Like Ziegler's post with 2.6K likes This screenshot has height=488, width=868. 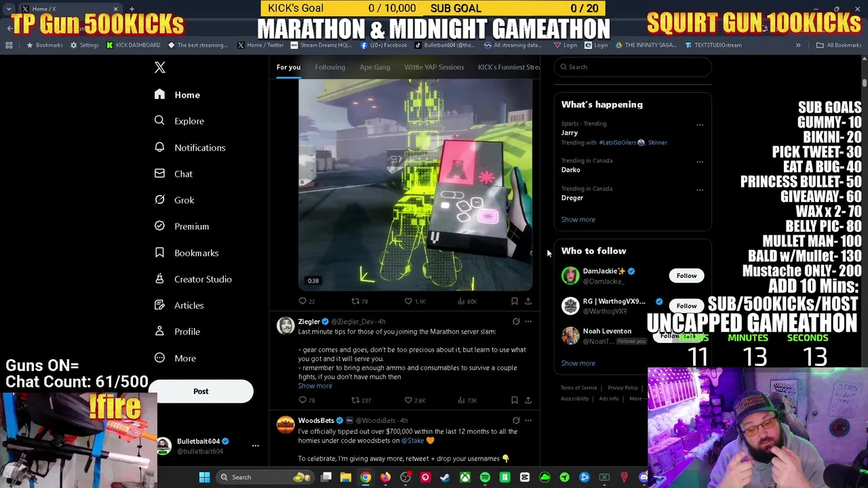click(414, 400)
